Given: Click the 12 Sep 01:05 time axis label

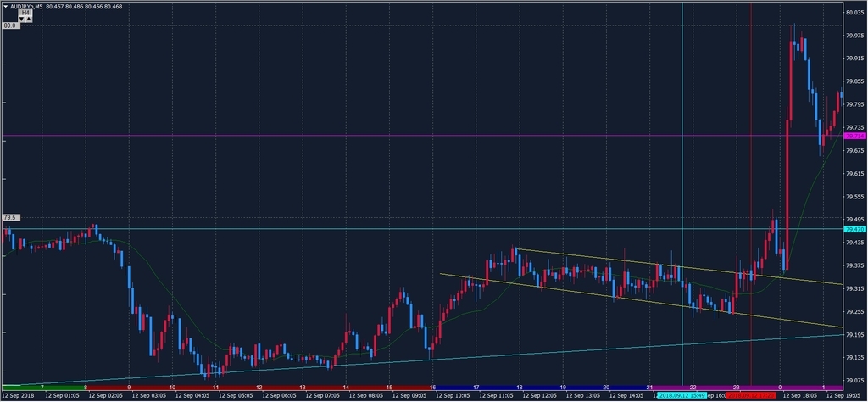Looking at the screenshot, I should pos(63,396).
